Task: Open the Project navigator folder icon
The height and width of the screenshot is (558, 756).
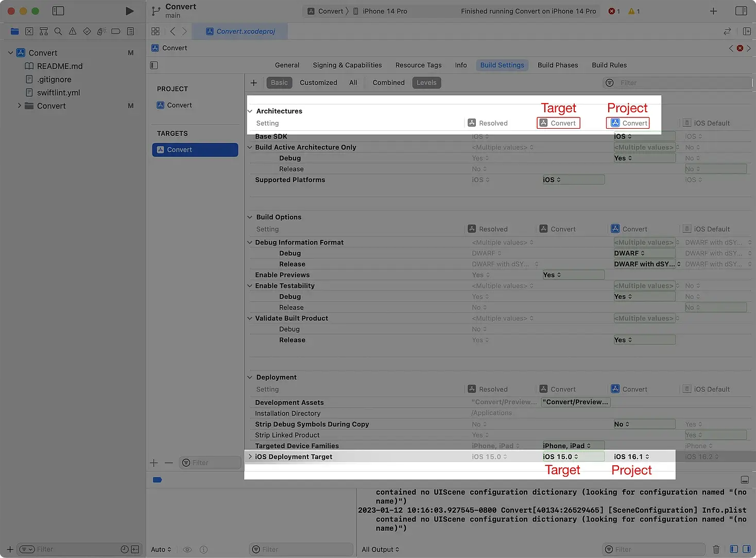Action: click(15, 31)
